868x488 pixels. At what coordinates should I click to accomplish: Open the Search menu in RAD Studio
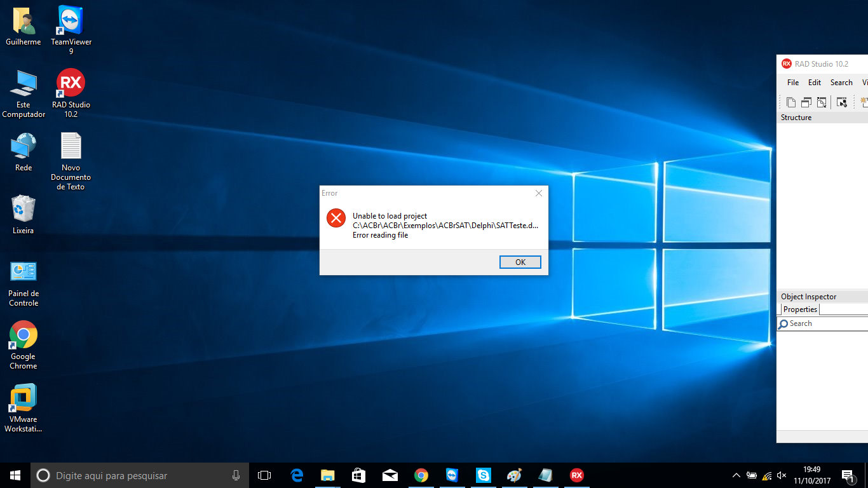coord(841,83)
